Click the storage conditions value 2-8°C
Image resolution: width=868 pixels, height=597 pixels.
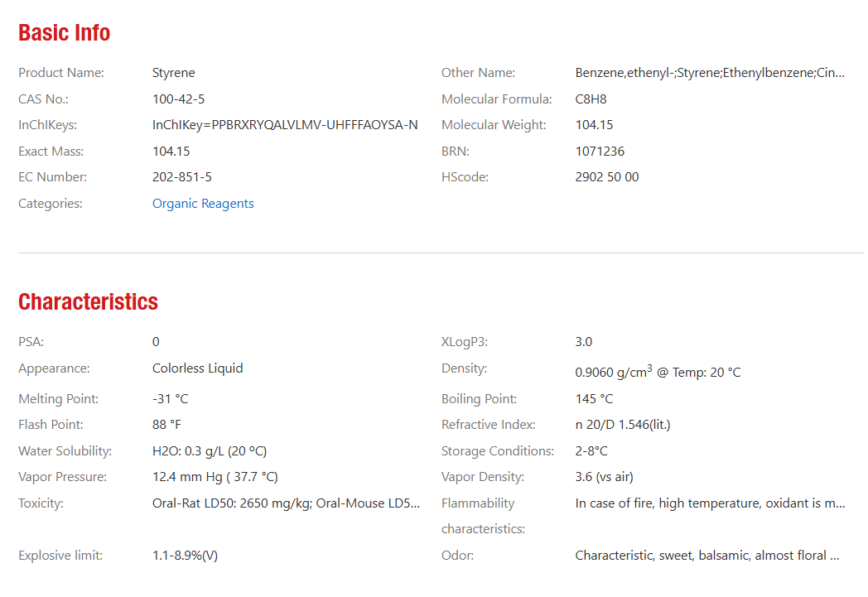591,451
